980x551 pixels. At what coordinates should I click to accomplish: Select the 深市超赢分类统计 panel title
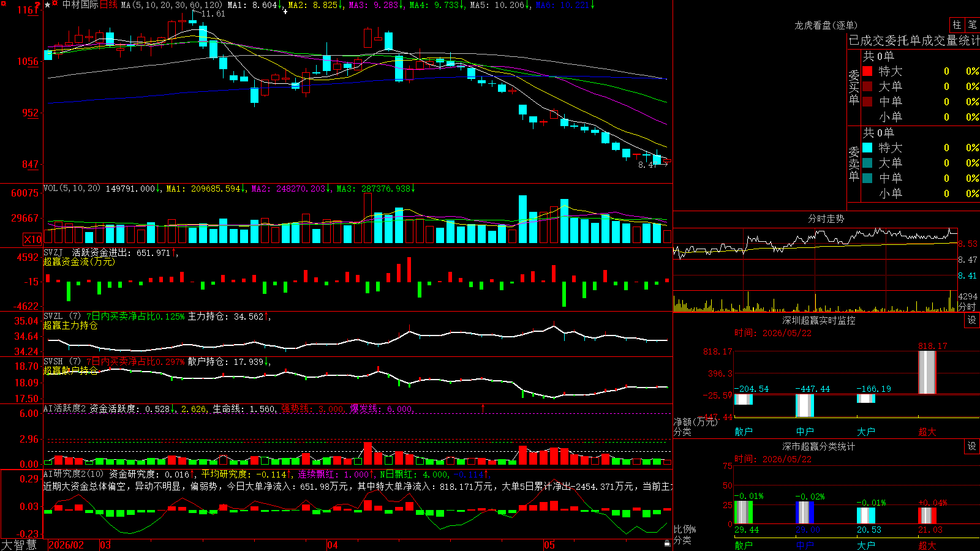click(x=819, y=446)
